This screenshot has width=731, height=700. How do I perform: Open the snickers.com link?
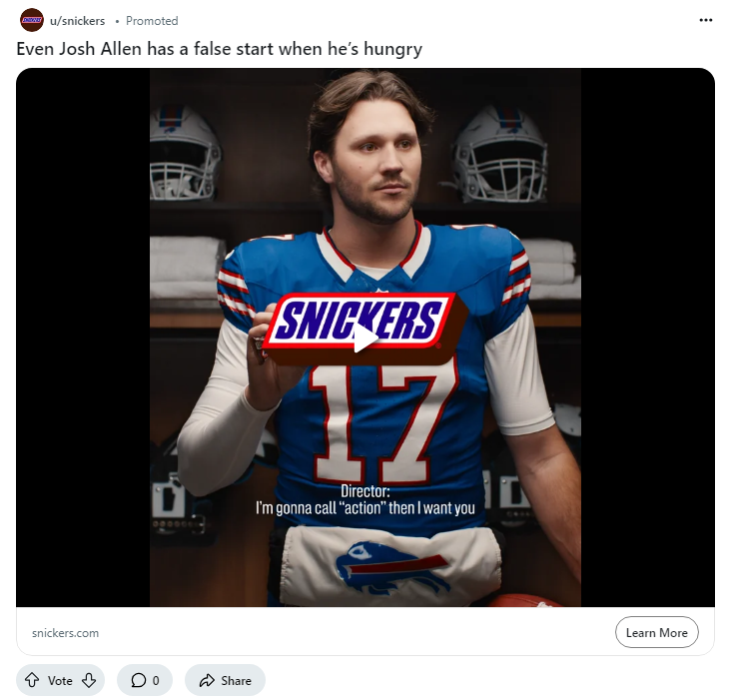(65, 633)
